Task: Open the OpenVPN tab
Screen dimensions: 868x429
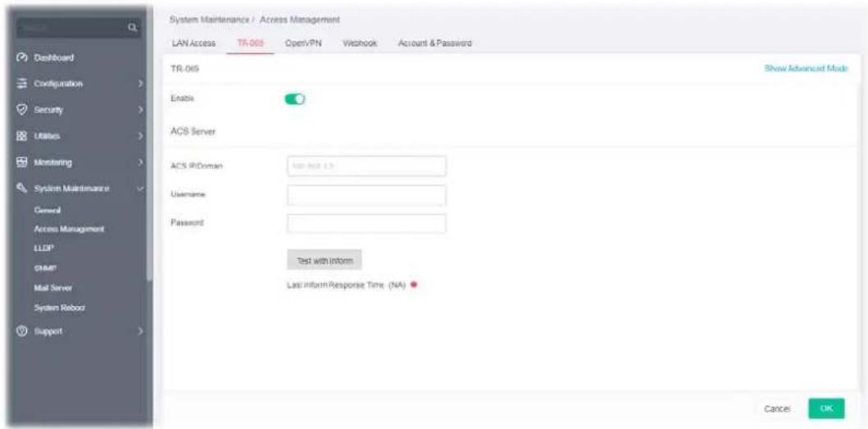Action: pyautogui.click(x=303, y=43)
